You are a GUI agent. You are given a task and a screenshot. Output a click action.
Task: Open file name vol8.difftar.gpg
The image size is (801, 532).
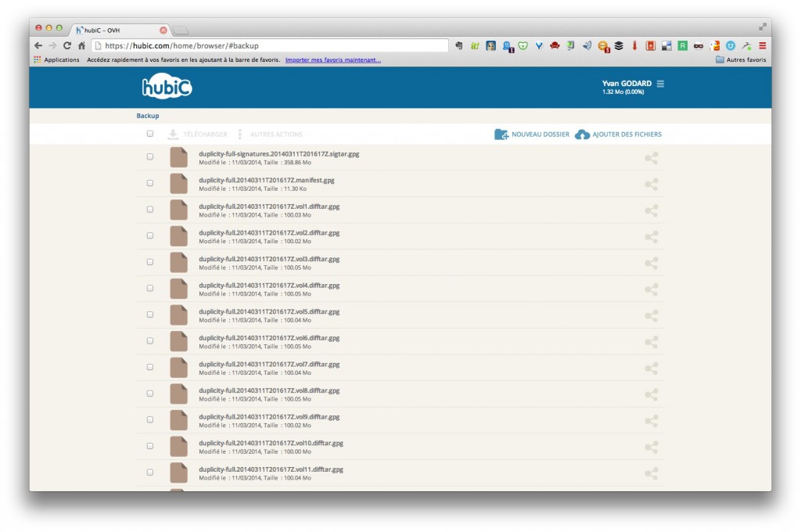pyautogui.click(x=269, y=390)
